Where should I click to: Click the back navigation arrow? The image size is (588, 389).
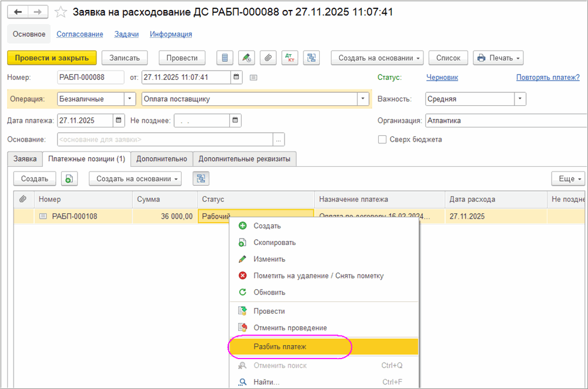(18, 12)
